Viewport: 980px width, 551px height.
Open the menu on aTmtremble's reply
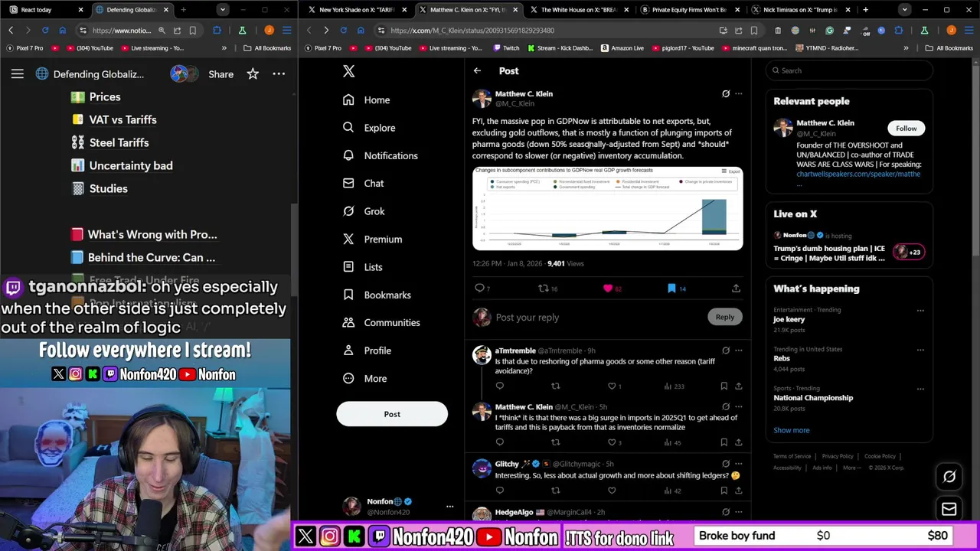tap(739, 350)
